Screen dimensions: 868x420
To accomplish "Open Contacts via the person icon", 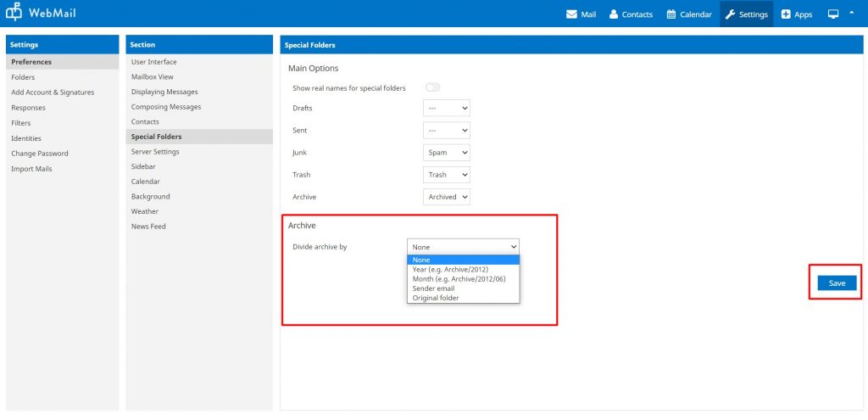I will click(x=614, y=14).
